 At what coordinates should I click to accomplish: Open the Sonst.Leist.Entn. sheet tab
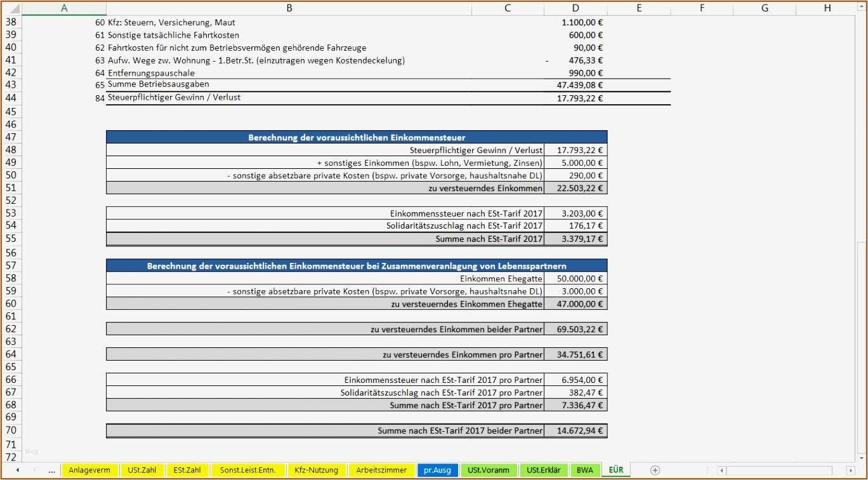coord(247,470)
